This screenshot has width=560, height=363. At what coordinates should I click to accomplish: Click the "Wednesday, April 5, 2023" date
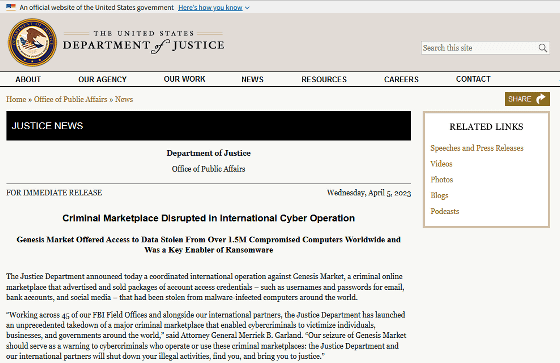(369, 193)
